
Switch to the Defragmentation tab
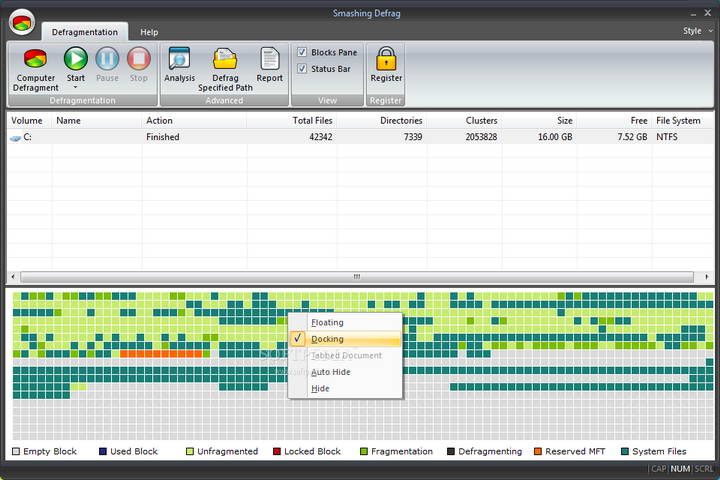pyautogui.click(x=84, y=32)
